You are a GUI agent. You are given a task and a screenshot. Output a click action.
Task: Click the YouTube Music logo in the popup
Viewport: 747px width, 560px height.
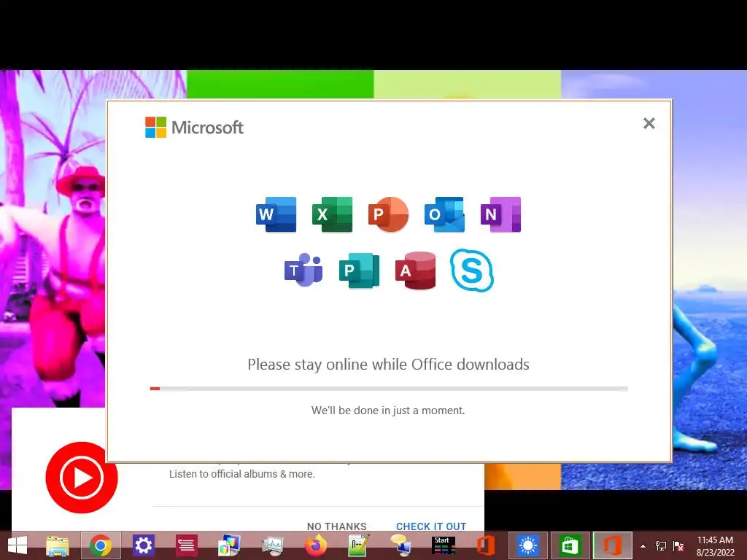pos(82,478)
